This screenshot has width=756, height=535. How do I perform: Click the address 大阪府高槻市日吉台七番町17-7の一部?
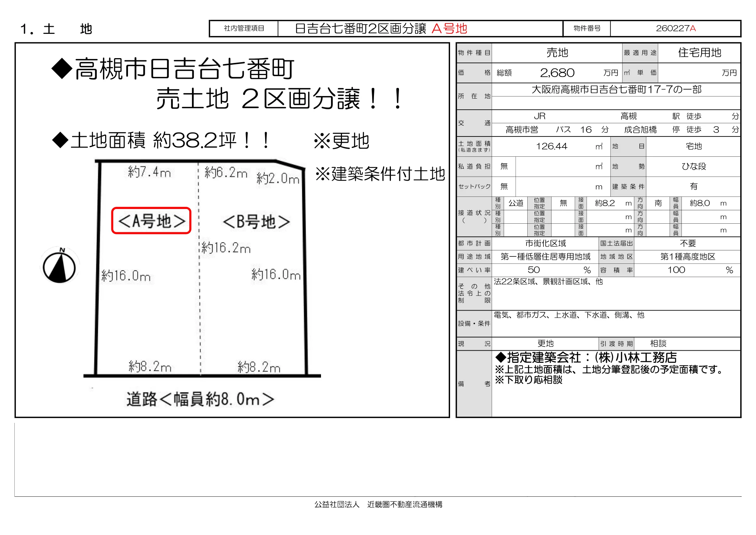pos(616,89)
